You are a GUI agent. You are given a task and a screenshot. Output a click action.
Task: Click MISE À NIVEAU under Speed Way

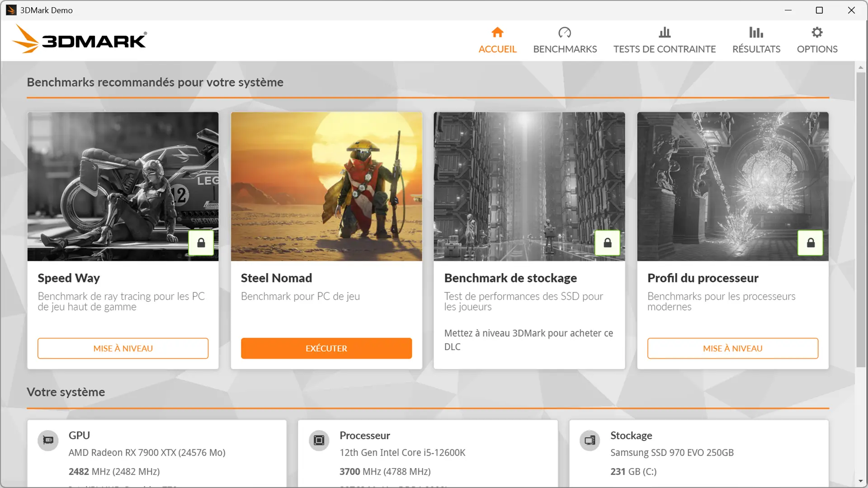tap(123, 348)
